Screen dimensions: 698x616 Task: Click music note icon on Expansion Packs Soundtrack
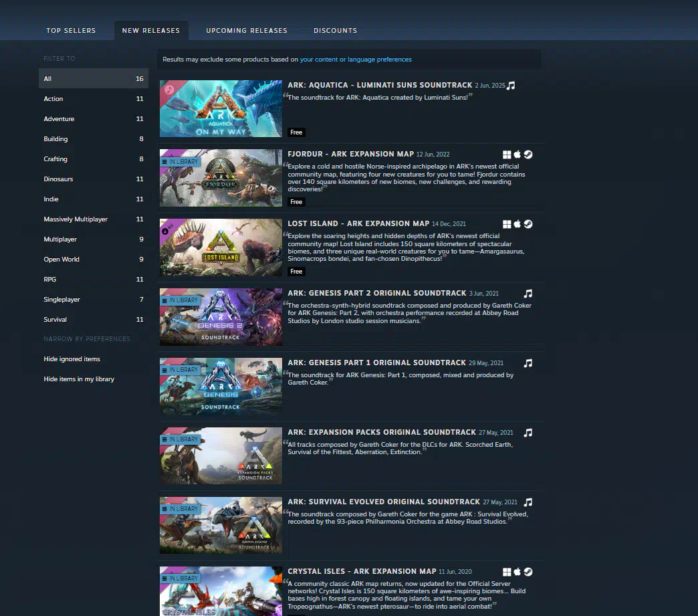528,433
